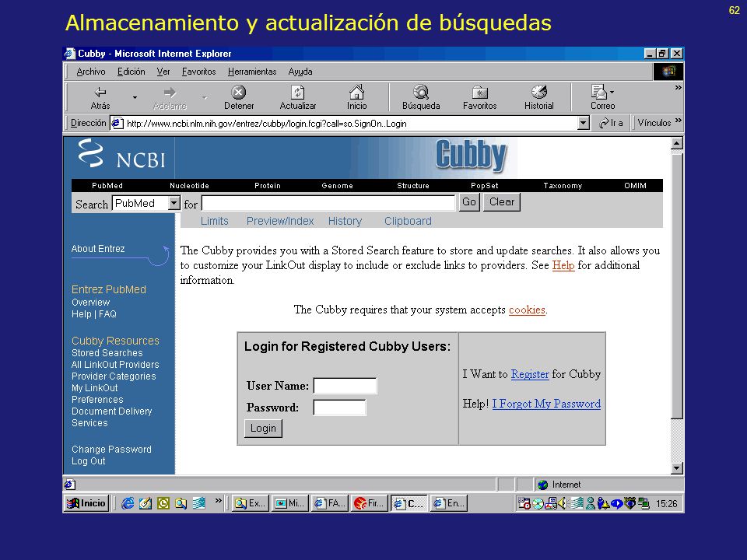The image size is (747, 560).
Task: Open the Limits link
Action: tap(215, 221)
